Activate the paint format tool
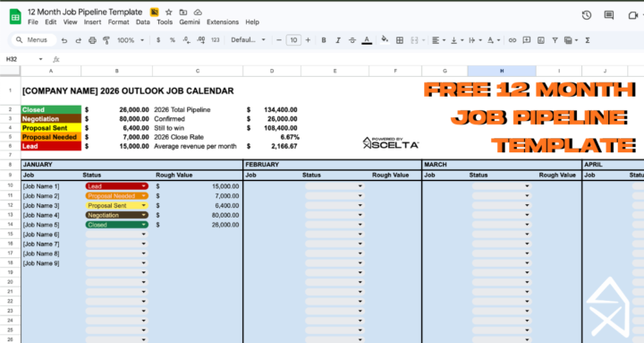The height and width of the screenshot is (343, 644). coord(106,40)
